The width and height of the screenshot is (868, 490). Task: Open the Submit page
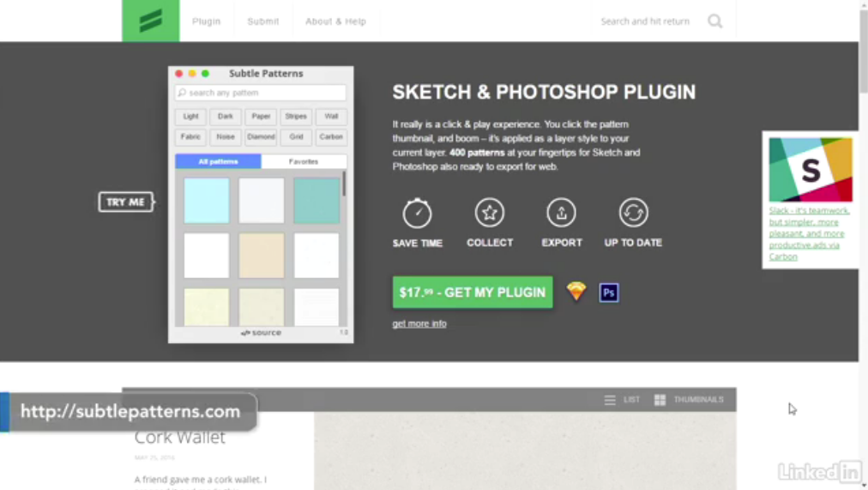point(263,21)
